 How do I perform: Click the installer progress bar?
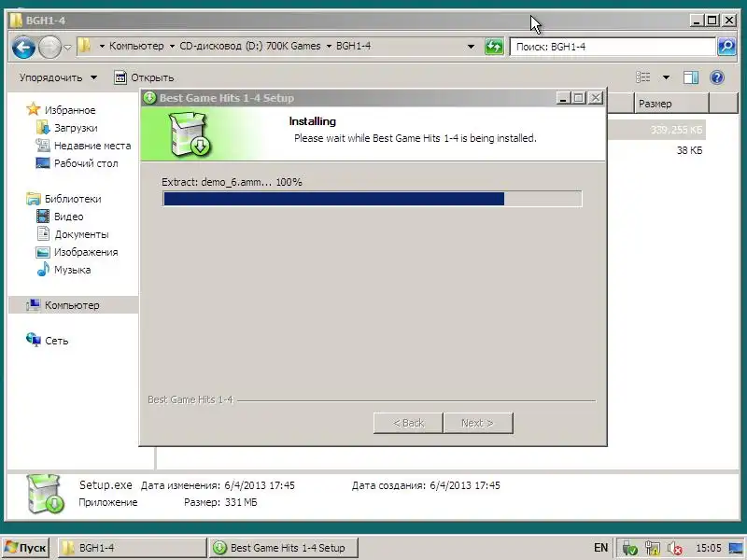coord(372,199)
